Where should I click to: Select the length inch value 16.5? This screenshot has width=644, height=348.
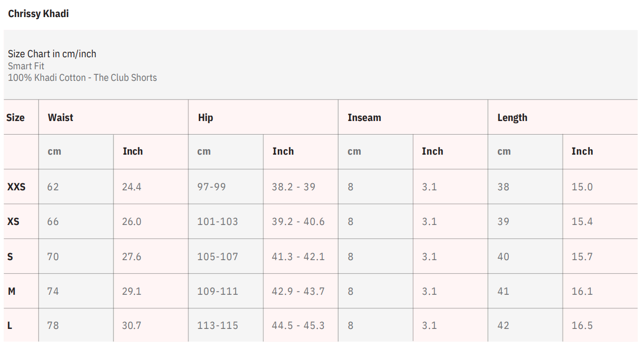point(582,326)
